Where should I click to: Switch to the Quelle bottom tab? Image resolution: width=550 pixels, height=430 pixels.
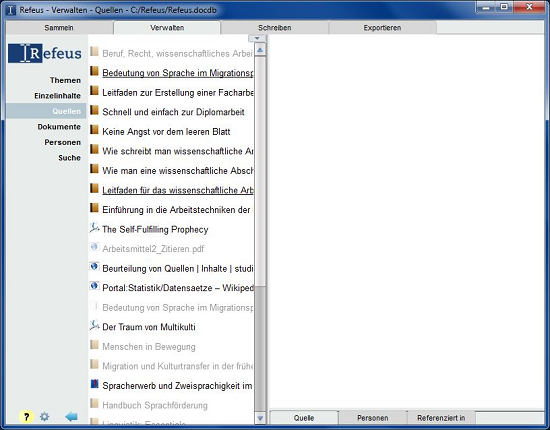tap(304, 418)
